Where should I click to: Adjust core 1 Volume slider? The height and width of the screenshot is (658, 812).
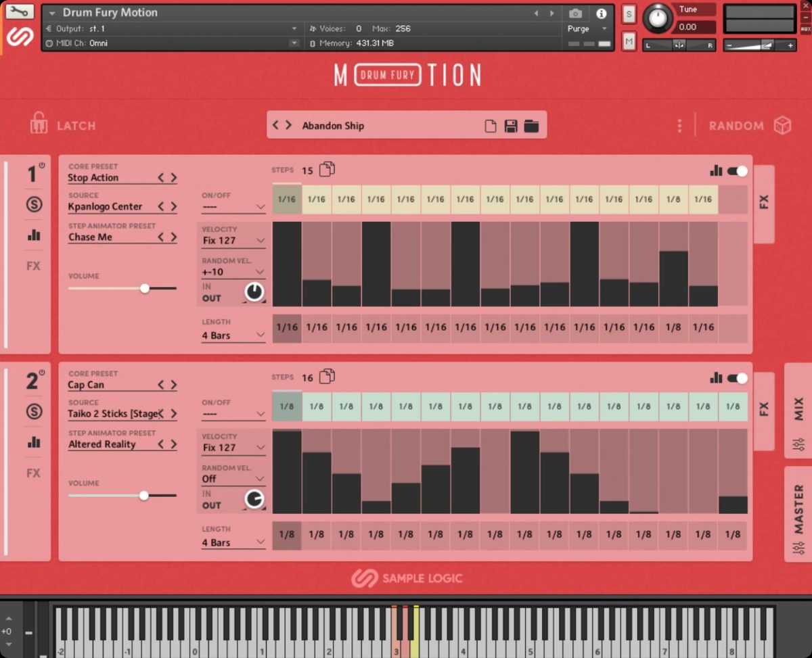point(122,288)
